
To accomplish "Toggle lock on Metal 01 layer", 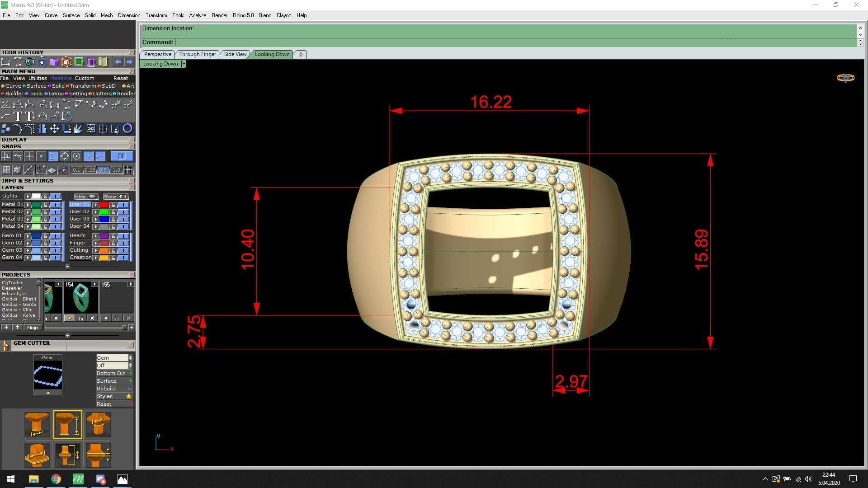I will (46, 205).
